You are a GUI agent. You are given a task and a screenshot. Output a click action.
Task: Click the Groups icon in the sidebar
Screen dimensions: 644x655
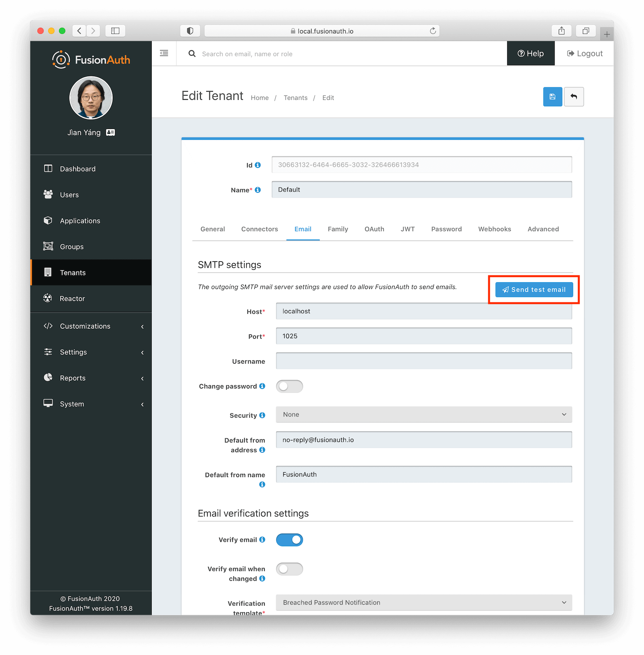(48, 246)
